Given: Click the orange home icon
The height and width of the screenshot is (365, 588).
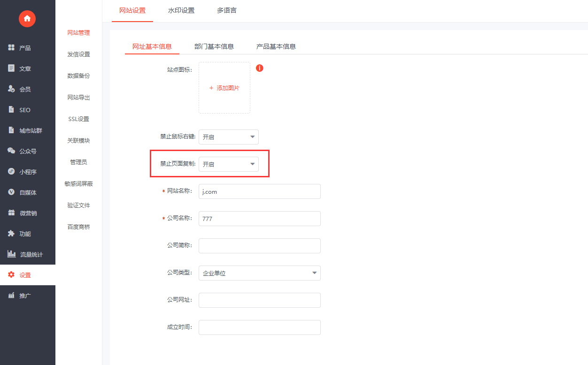Looking at the screenshot, I should (x=27, y=18).
